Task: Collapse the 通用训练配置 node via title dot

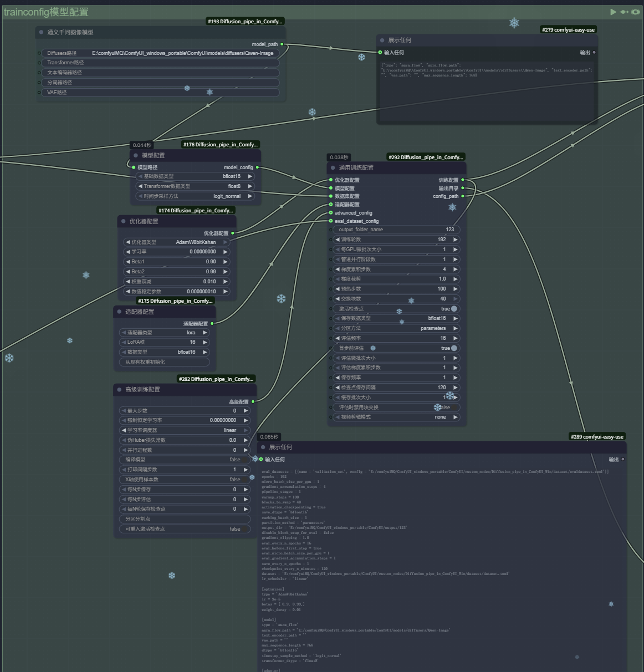Action: pos(333,167)
